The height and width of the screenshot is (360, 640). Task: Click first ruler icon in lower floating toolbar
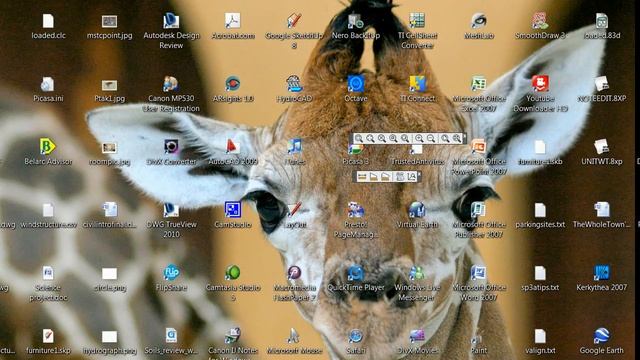tap(362, 176)
